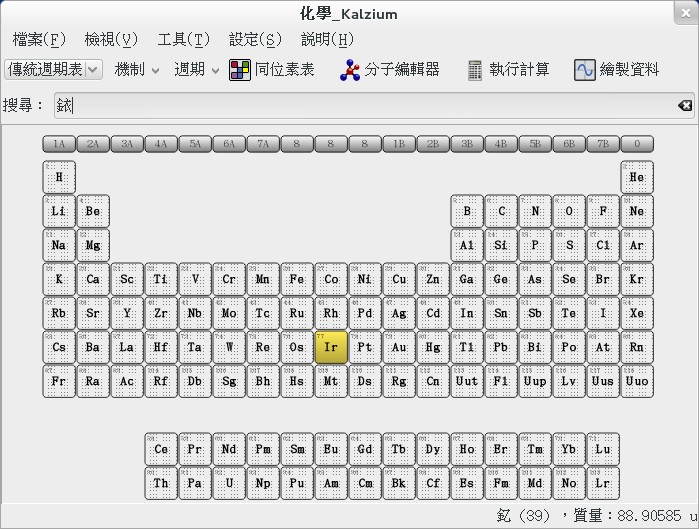Open the 檢視(V) menu
Viewport: 699px width, 529px height.
[111, 40]
